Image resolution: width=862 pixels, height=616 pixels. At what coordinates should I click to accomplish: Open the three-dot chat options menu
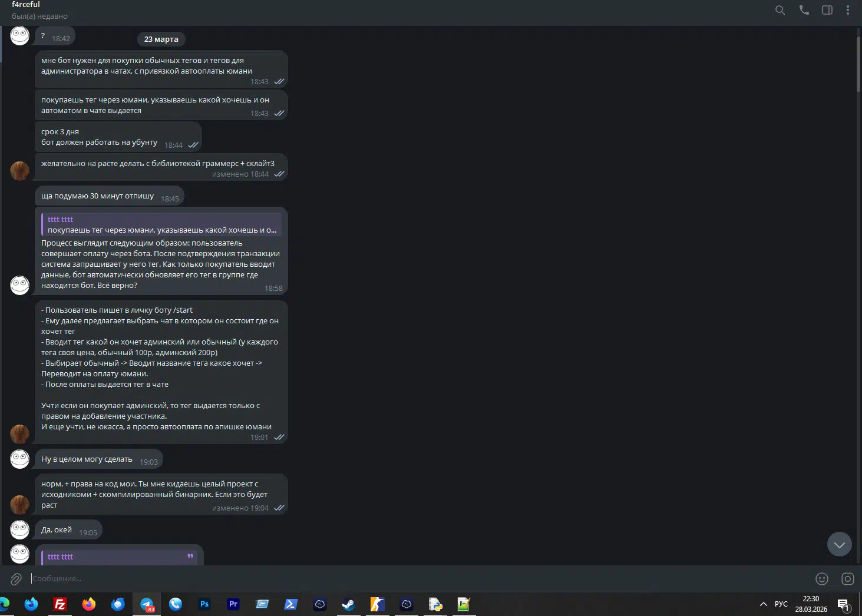848,10
